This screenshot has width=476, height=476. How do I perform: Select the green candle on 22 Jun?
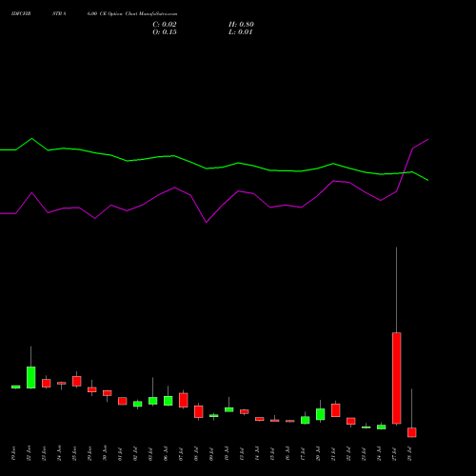tap(31, 377)
